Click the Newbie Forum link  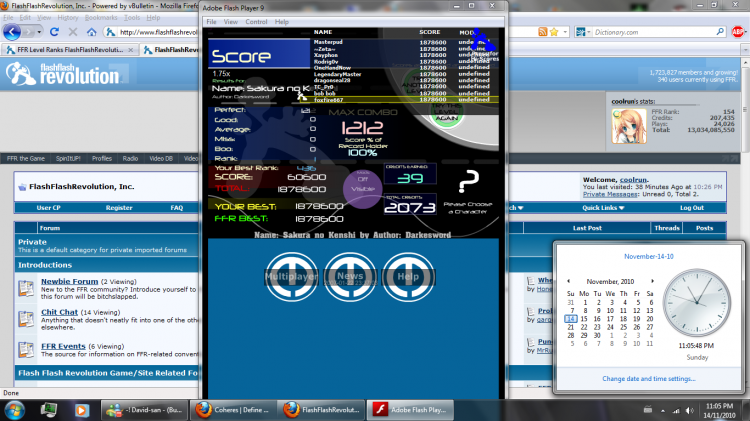69,281
